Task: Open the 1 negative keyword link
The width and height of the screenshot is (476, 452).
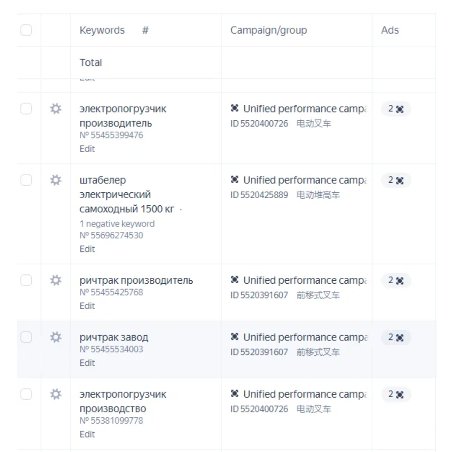Action: 117,224
